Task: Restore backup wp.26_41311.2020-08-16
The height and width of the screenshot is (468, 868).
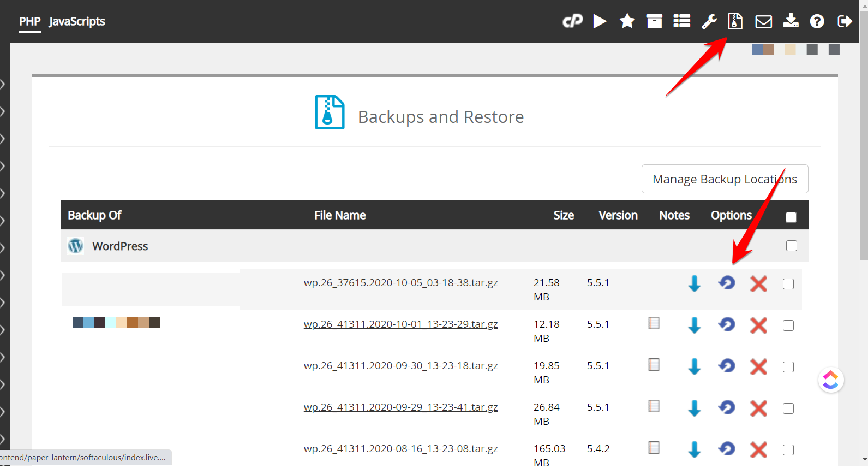Action: click(x=726, y=449)
